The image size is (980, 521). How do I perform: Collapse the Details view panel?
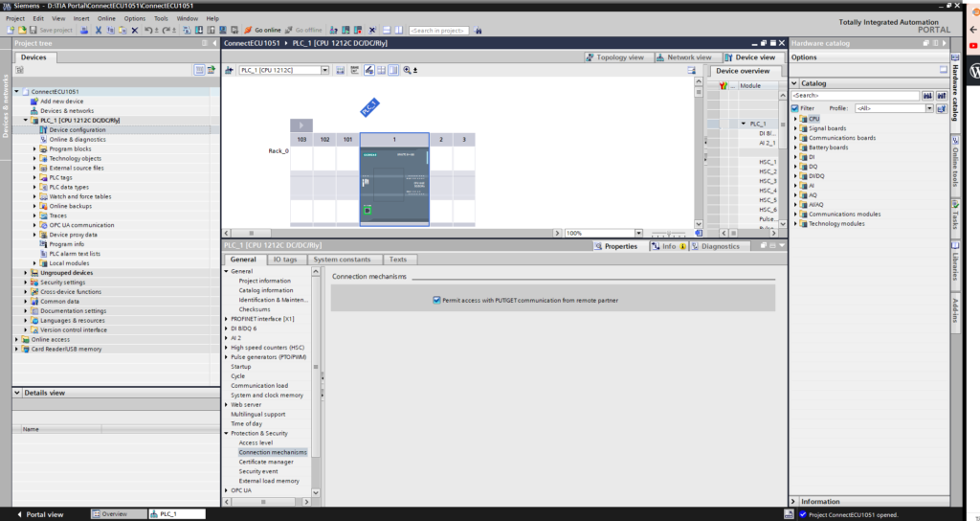pyautogui.click(x=17, y=393)
